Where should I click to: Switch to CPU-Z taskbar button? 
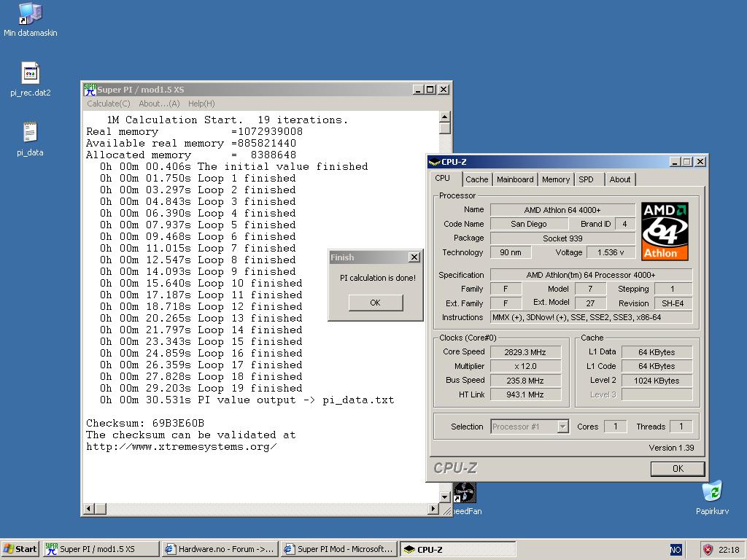point(457,549)
